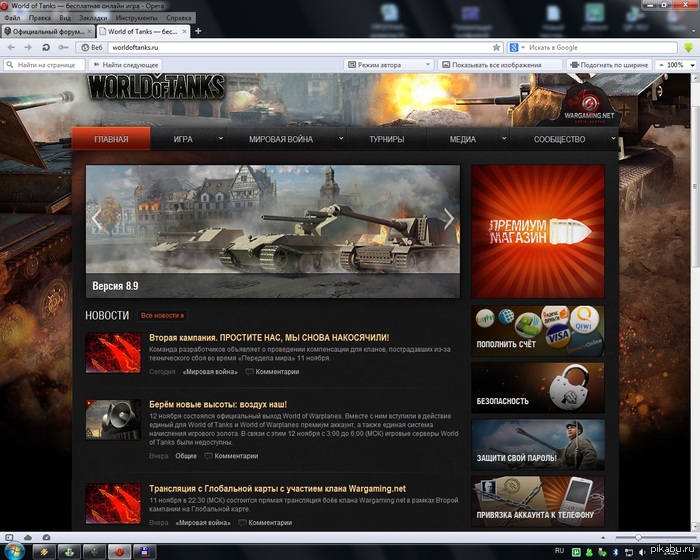
Task: Open the Премиум магазин banner
Action: [x=538, y=231]
